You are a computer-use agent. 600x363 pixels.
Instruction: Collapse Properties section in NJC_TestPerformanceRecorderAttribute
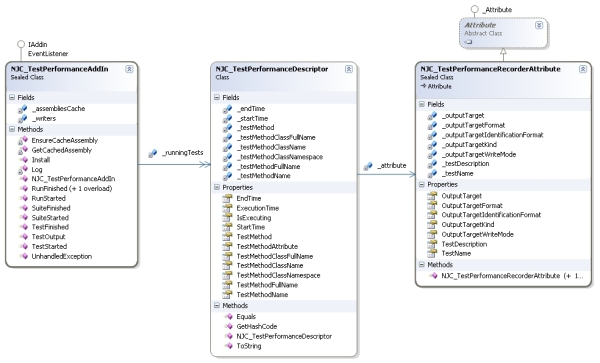click(x=422, y=184)
